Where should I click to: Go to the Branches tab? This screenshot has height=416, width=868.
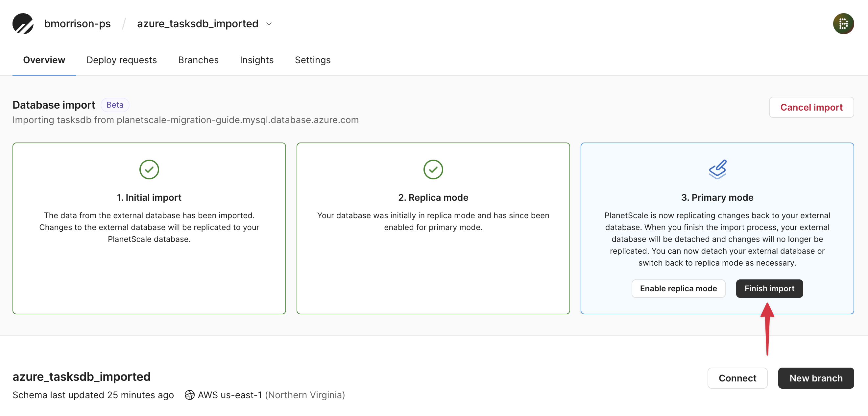tap(198, 60)
